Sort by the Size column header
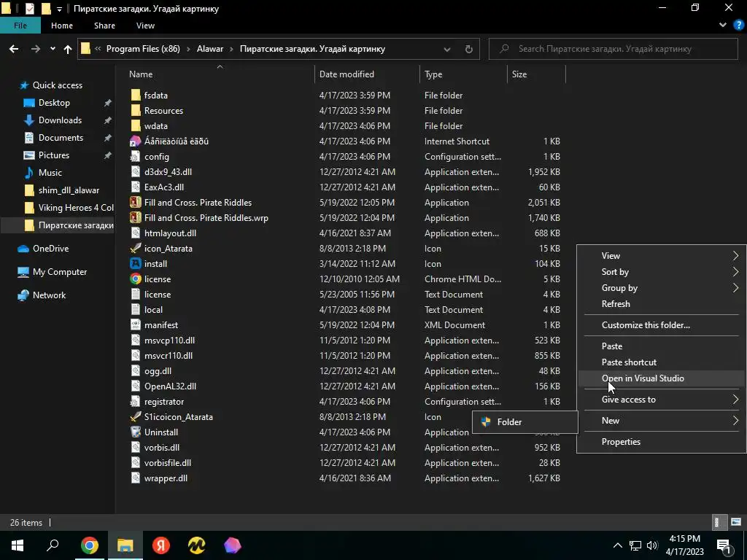 [519, 74]
